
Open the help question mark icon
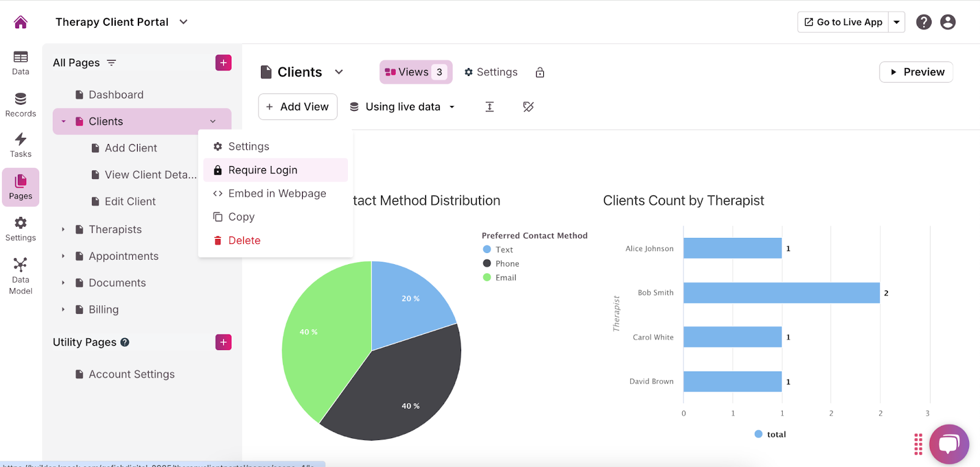coord(924,22)
